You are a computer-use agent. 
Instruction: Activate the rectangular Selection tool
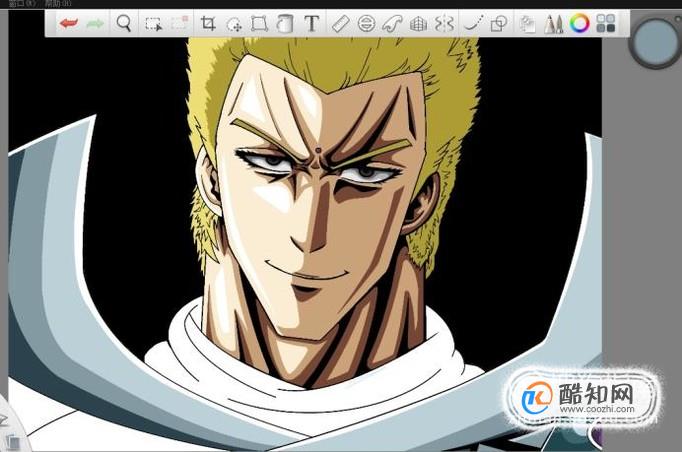pyautogui.click(x=153, y=23)
